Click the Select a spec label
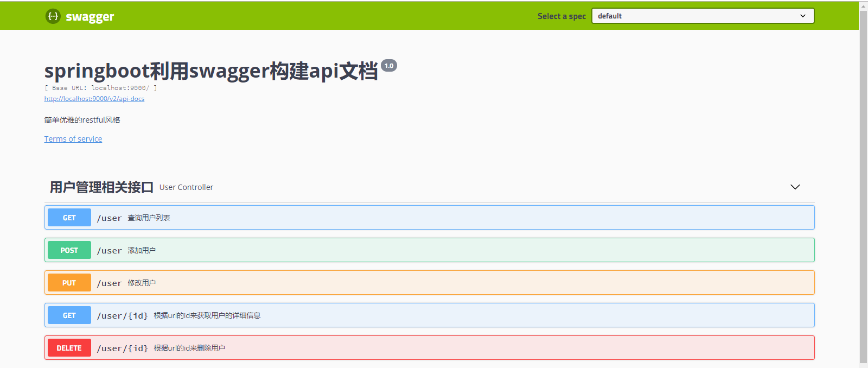 tap(561, 16)
